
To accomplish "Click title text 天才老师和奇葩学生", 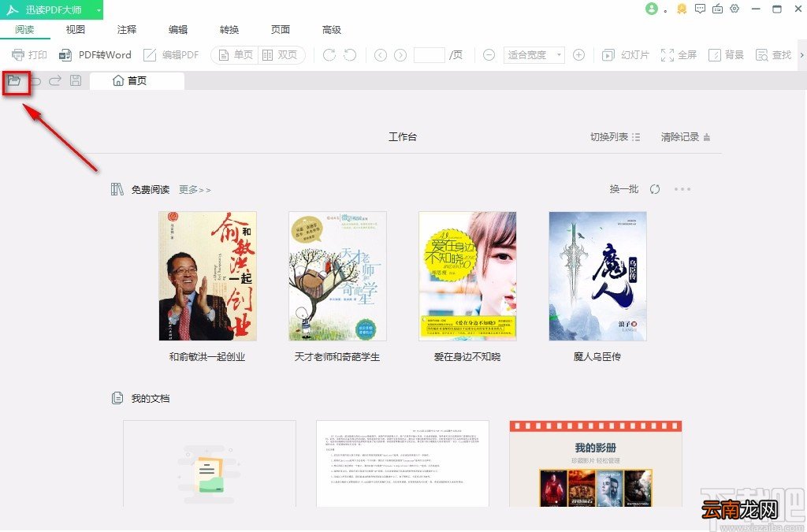I will tap(337, 356).
